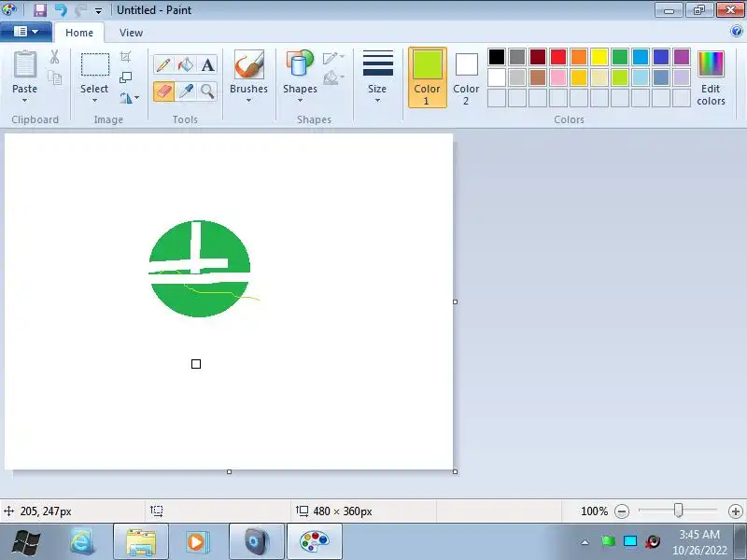Open Paint Help question mark icon
Image resolution: width=747 pixels, height=560 pixels.
pyautogui.click(x=737, y=32)
